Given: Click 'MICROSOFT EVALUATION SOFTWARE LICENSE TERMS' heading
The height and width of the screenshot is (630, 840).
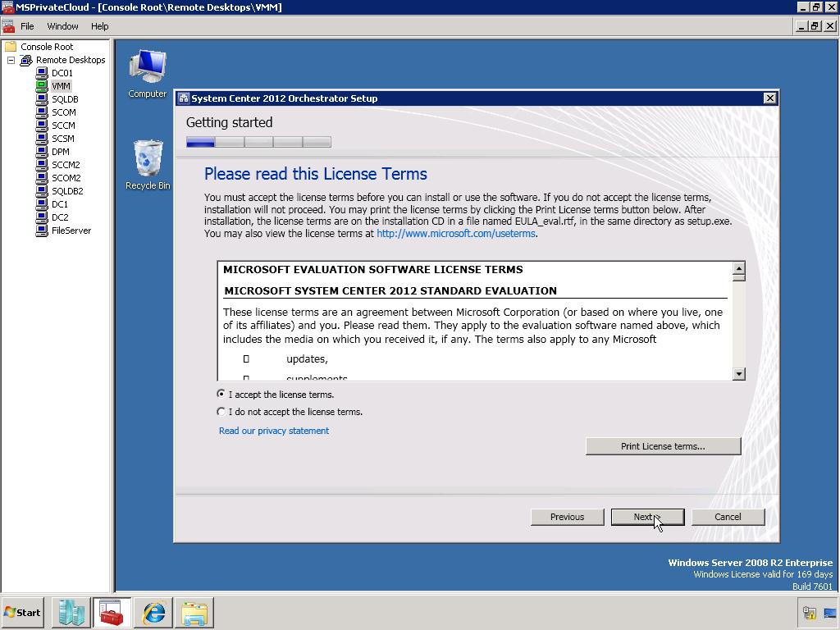Looking at the screenshot, I should tap(373, 269).
